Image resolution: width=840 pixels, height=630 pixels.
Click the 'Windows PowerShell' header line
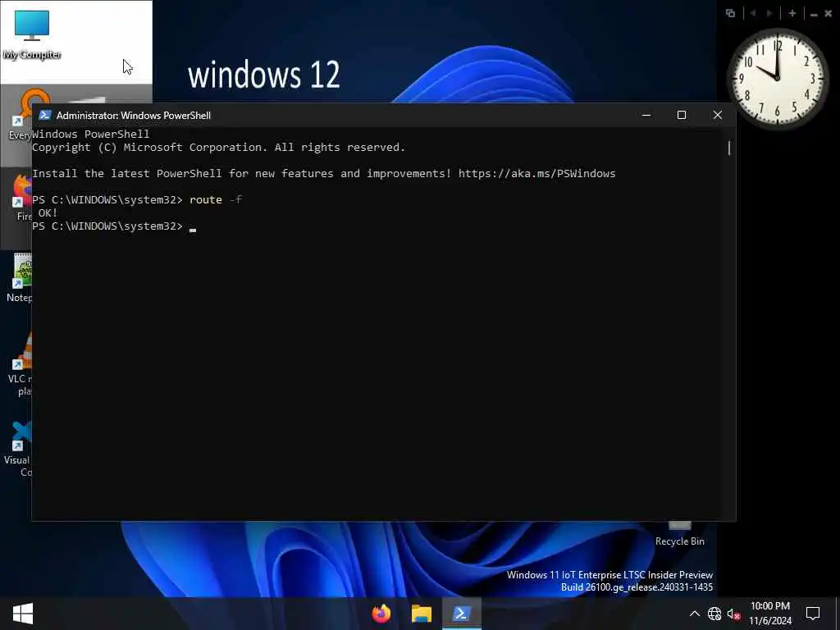[x=90, y=134]
